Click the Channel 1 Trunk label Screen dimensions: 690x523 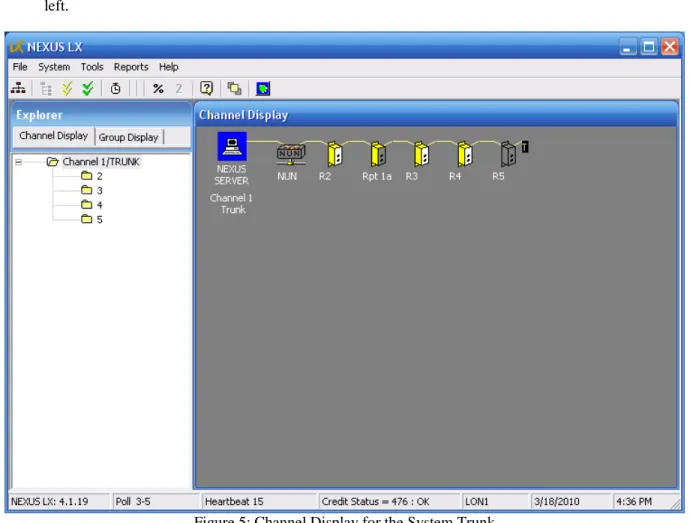(231, 204)
